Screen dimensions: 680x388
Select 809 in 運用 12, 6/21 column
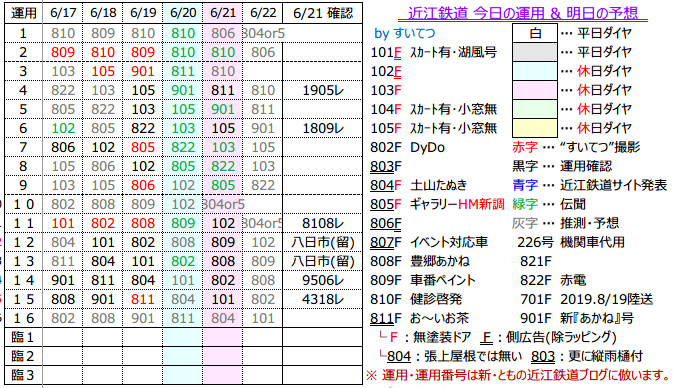(222, 242)
